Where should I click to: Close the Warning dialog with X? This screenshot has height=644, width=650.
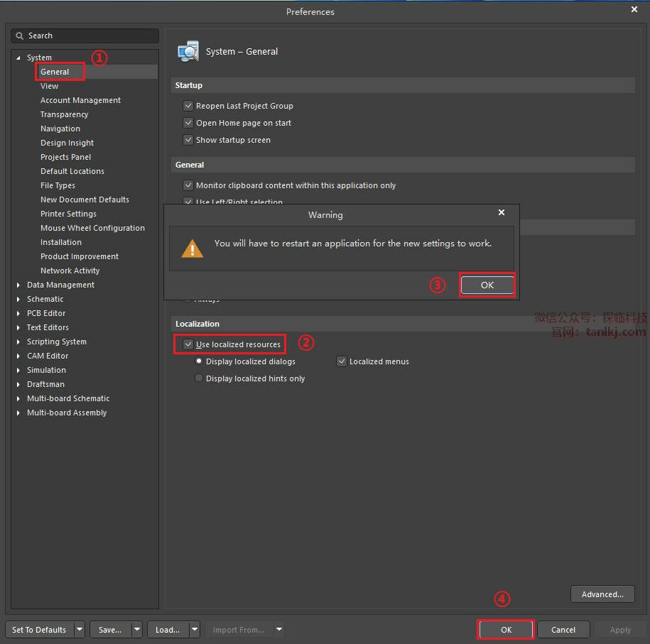coord(502,212)
